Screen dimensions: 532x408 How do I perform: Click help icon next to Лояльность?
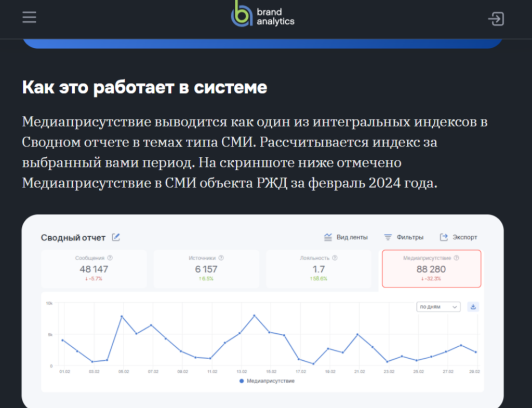click(x=335, y=258)
